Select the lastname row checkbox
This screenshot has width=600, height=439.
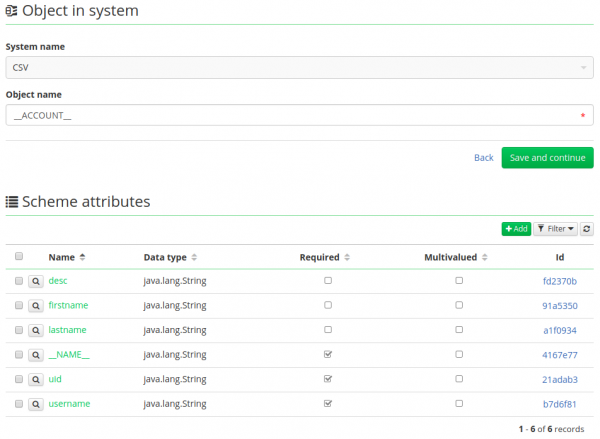pos(19,330)
